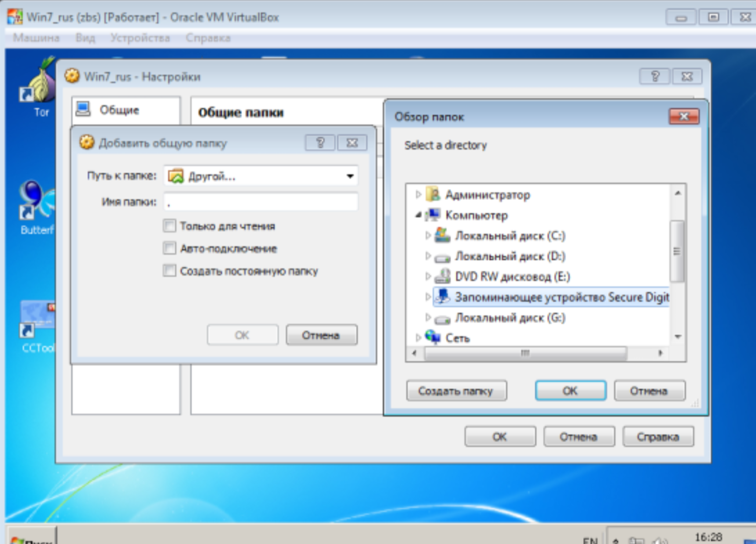Image resolution: width=756 pixels, height=544 pixels.
Task: Click the network icon in system tray
Action: click(637, 540)
